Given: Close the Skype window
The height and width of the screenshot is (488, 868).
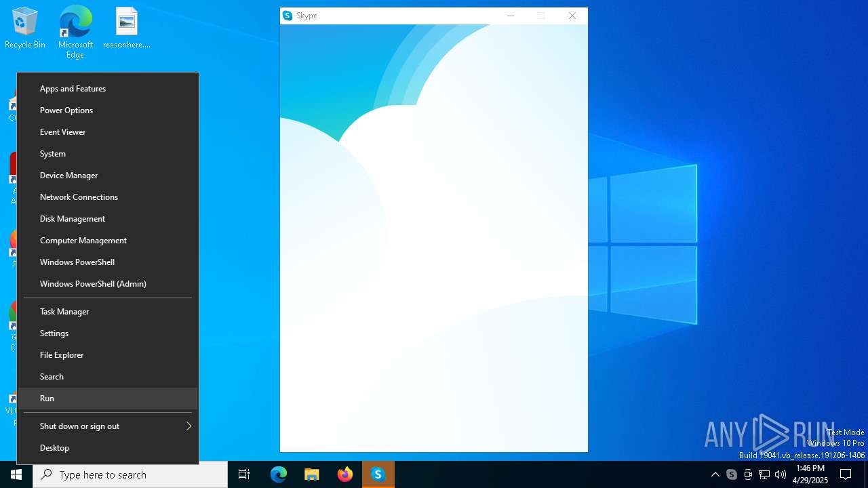Looking at the screenshot, I should click(x=572, y=16).
